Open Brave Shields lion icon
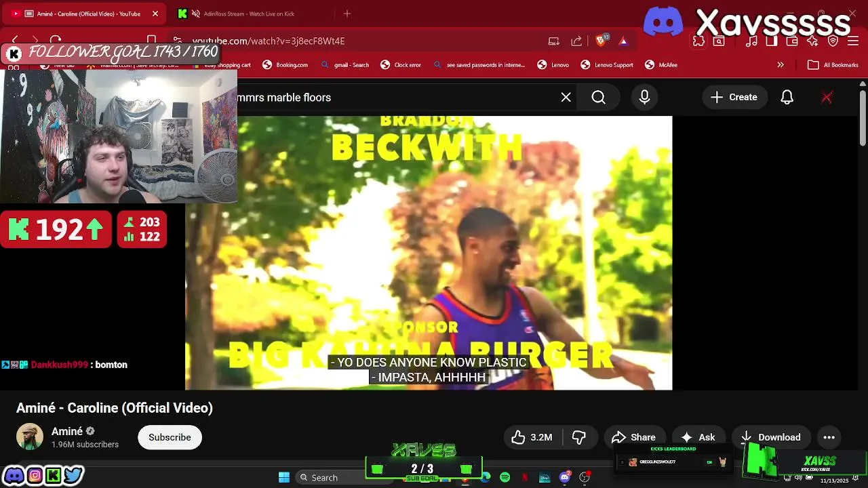The height and width of the screenshot is (488, 868). point(601,41)
